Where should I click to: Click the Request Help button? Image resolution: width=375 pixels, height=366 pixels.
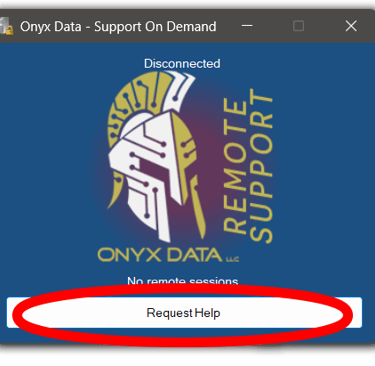184,313
